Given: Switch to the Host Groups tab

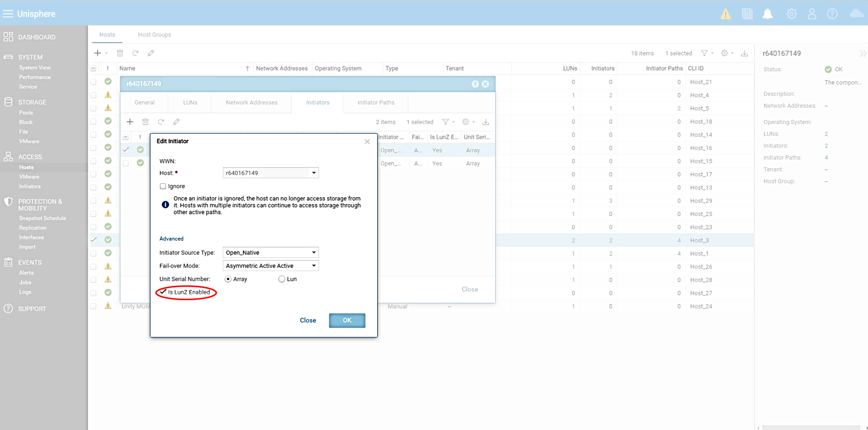Looking at the screenshot, I should coord(154,34).
